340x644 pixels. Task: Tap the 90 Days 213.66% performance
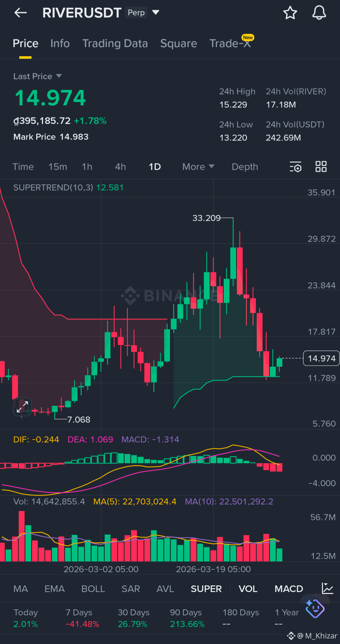point(187,618)
